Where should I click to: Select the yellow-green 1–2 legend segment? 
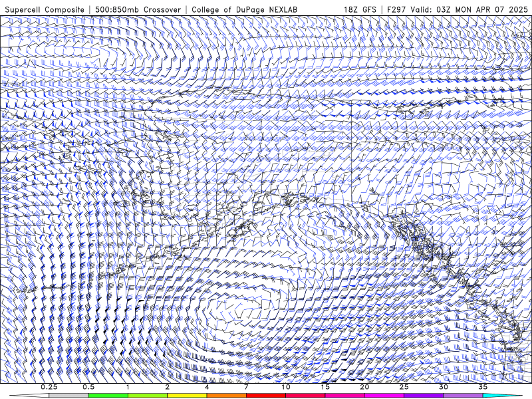148,396
